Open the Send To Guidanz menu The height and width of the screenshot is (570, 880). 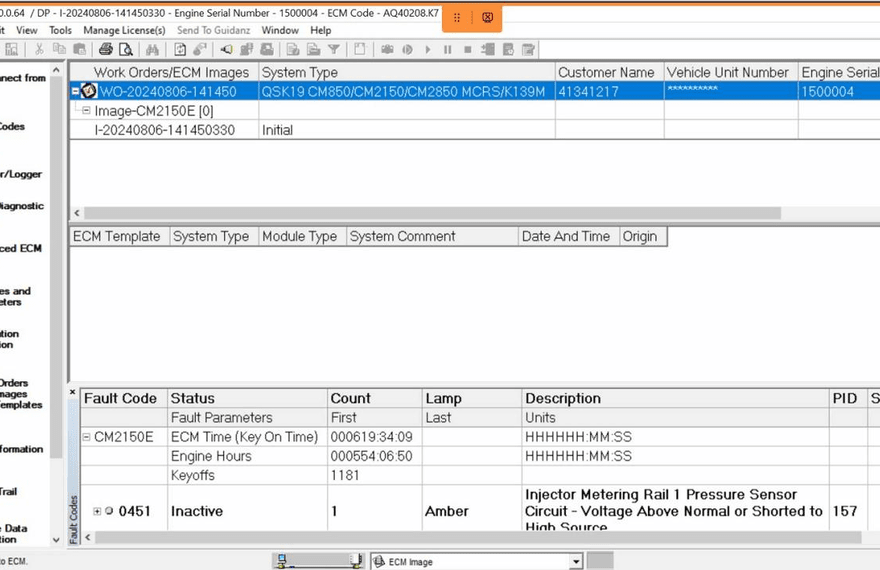pyautogui.click(x=213, y=30)
